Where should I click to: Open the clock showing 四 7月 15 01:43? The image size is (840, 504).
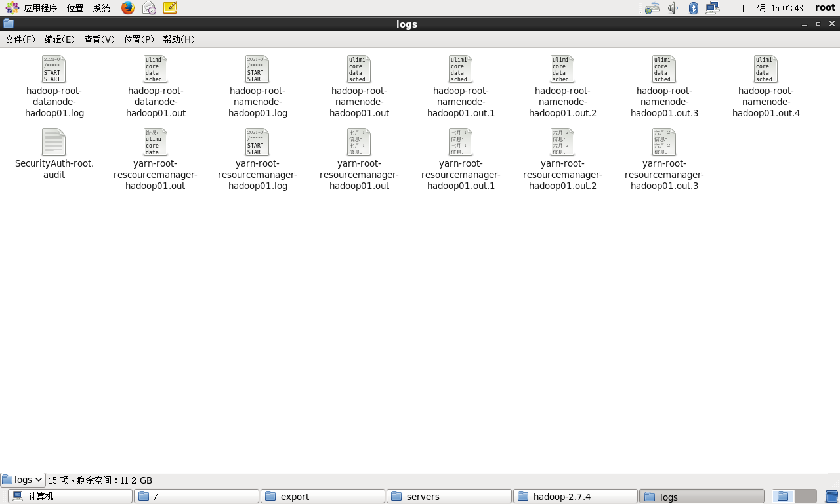[x=772, y=8]
